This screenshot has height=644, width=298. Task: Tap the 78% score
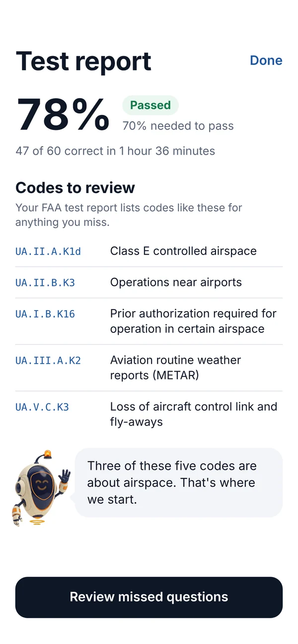(x=63, y=115)
